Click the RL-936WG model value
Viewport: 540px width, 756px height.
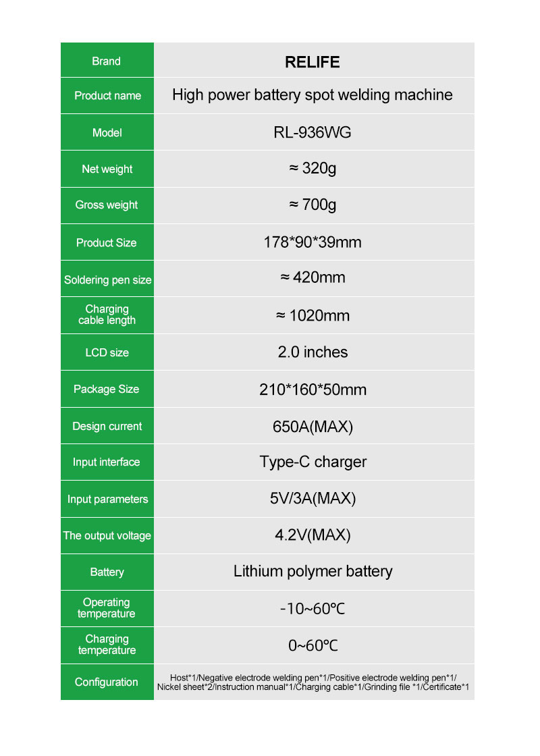pyautogui.click(x=312, y=132)
